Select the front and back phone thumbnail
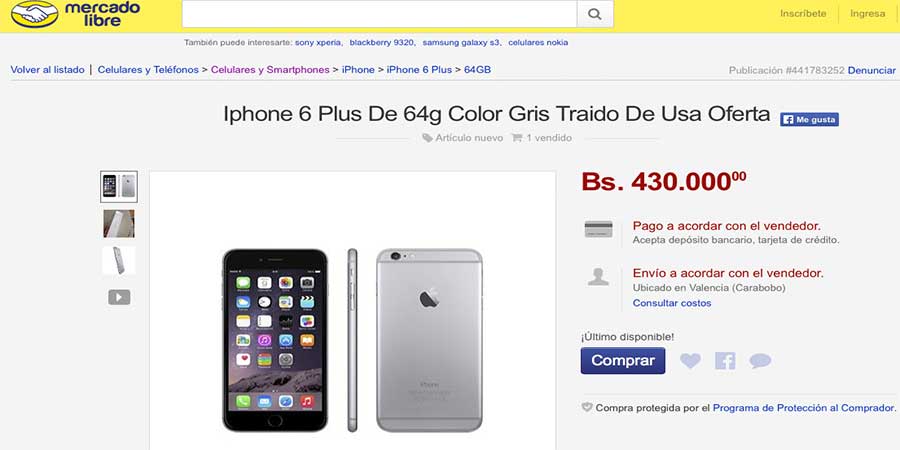The height and width of the screenshot is (450, 900). coord(119,187)
